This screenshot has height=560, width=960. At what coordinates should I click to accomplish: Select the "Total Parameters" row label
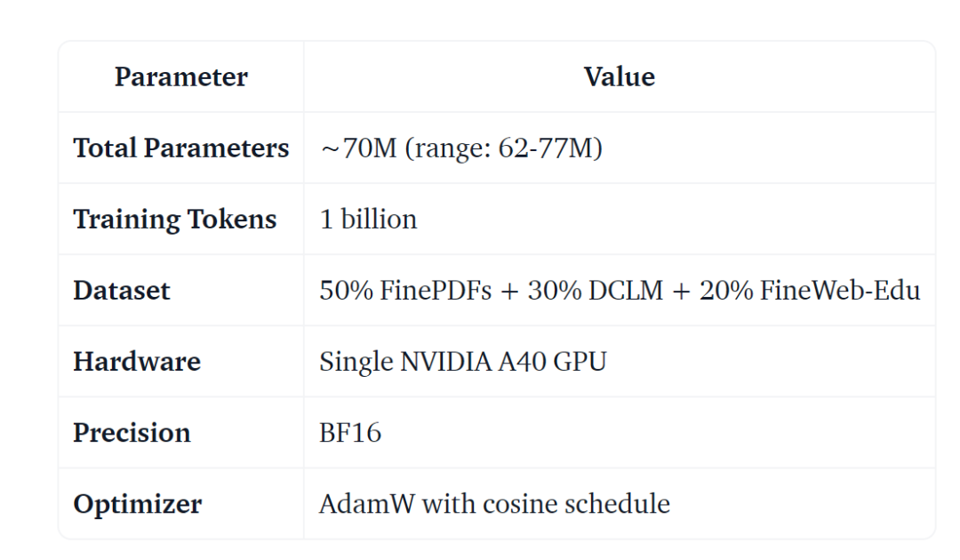[181, 148]
